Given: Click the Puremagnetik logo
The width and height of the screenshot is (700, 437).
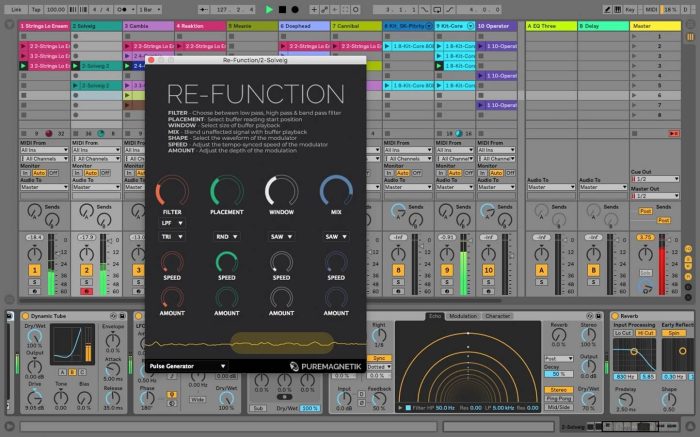Looking at the screenshot, I should (325, 366).
